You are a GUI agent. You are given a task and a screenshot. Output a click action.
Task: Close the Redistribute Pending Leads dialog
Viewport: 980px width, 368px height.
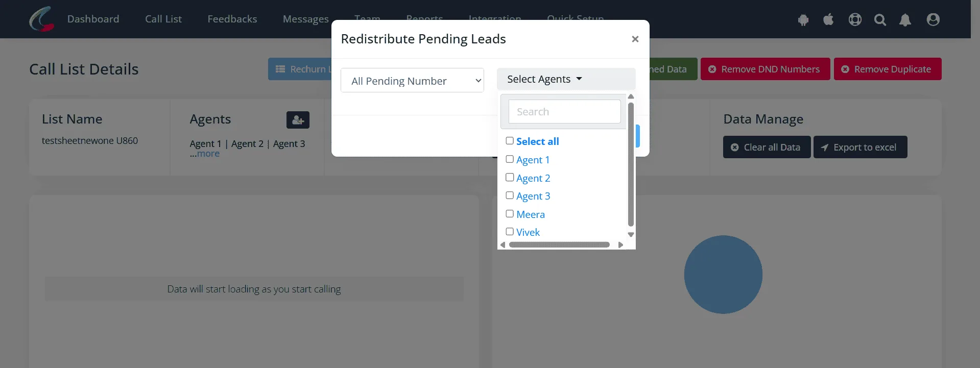pyautogui.click(x=635, y=39)
